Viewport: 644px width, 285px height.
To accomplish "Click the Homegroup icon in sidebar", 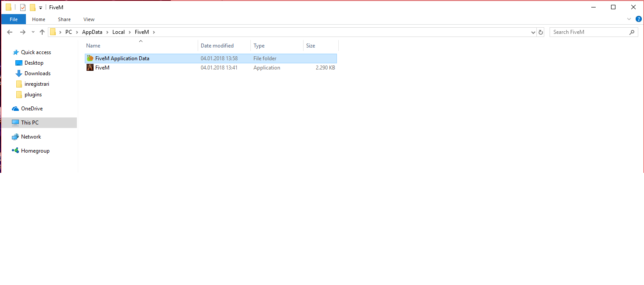I will [x=15, y=151].
